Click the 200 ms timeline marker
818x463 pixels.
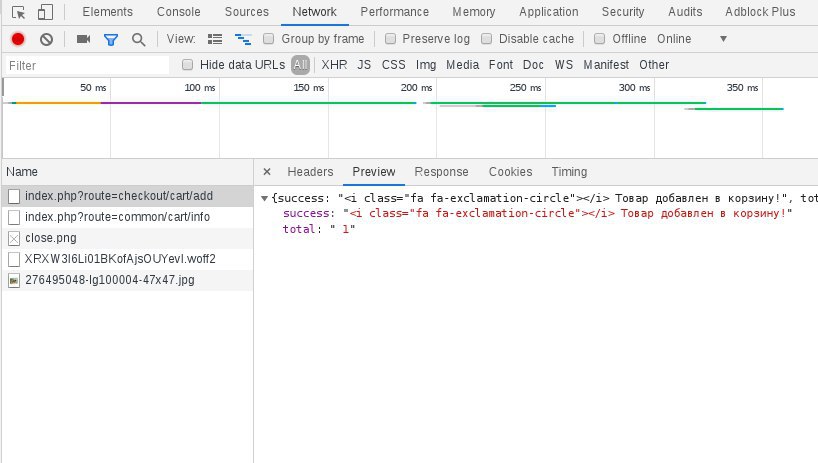pyautogui.click(x=416, y=88)
